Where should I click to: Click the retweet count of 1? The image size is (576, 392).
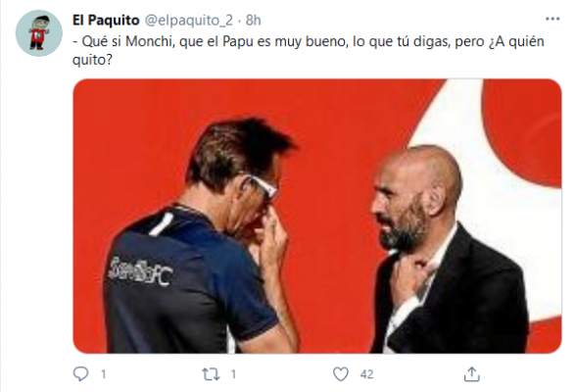[233, 374]
